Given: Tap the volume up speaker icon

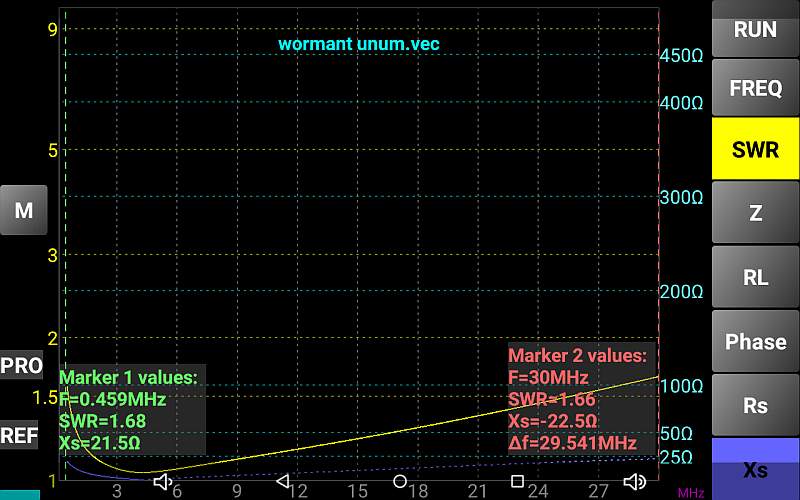Looking at the screenshot, I should pos(634,482).
